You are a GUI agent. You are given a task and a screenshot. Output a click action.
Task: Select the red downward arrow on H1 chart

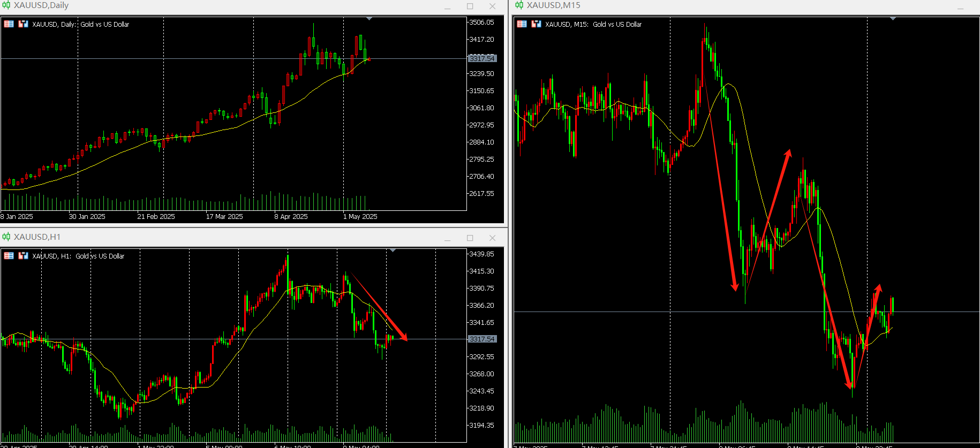(x=379, y=307)
